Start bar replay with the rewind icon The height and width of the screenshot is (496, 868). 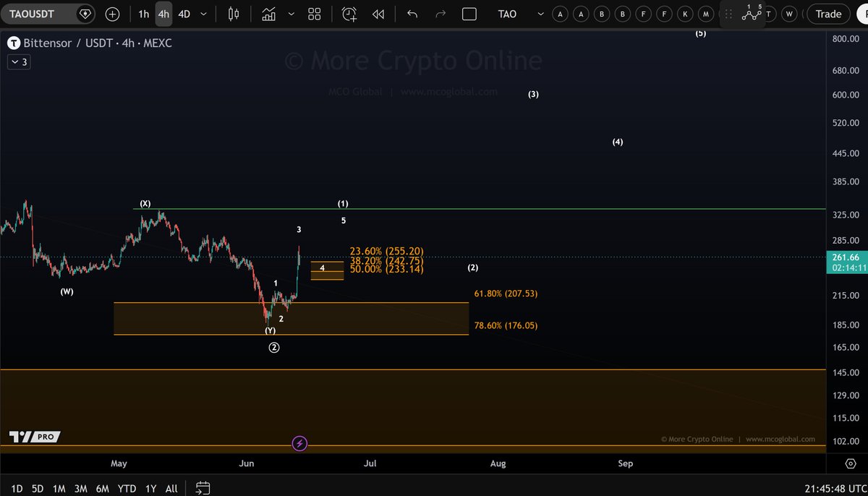[378, 14]
